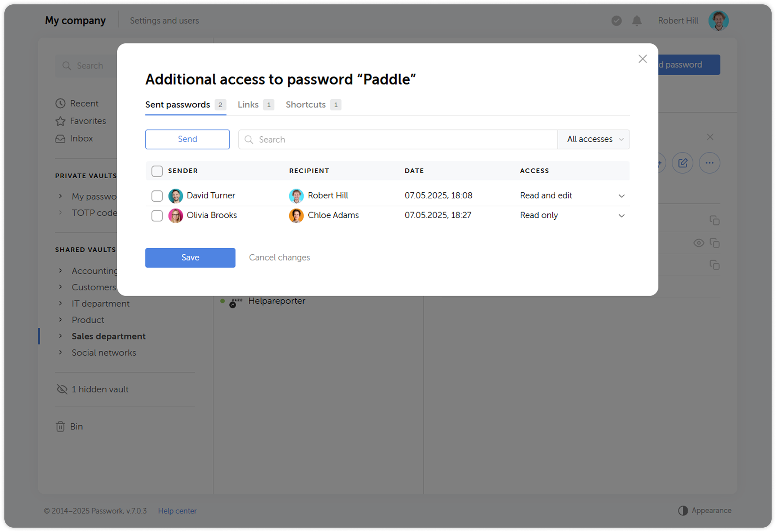This screenshot has height=532, width=776.
Task: View Recent items in the sidebar
Action: 84,103
